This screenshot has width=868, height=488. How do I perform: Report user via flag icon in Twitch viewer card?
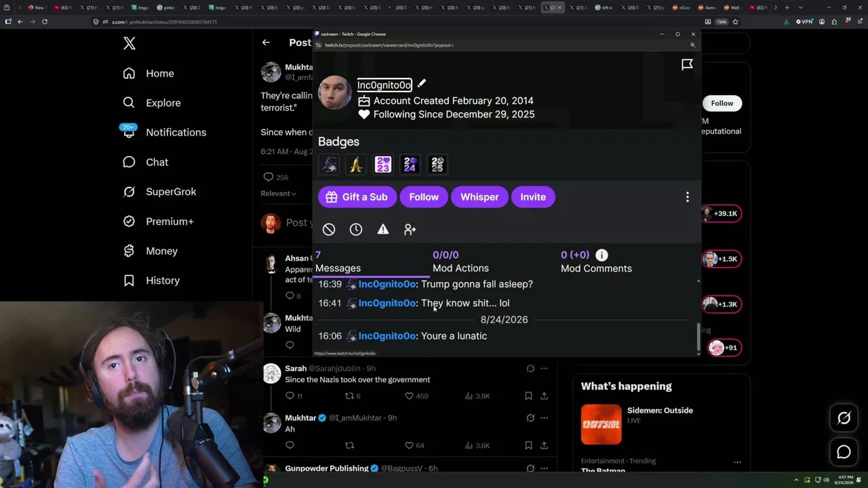pos(687,64)
